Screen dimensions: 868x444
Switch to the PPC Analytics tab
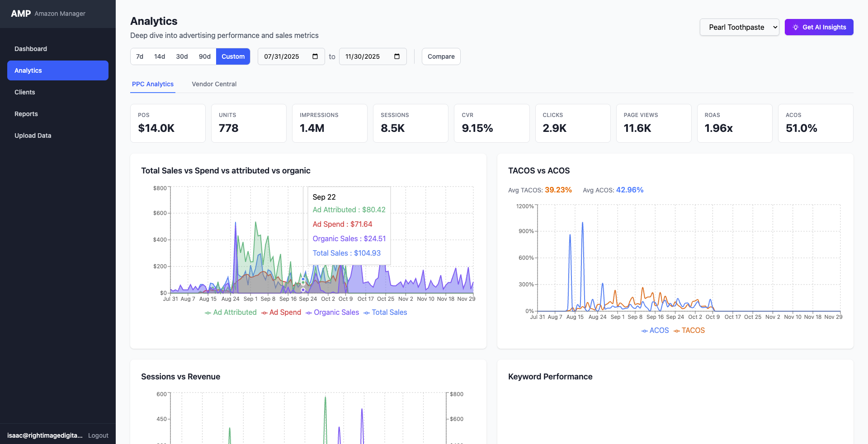tap(153, 84)
